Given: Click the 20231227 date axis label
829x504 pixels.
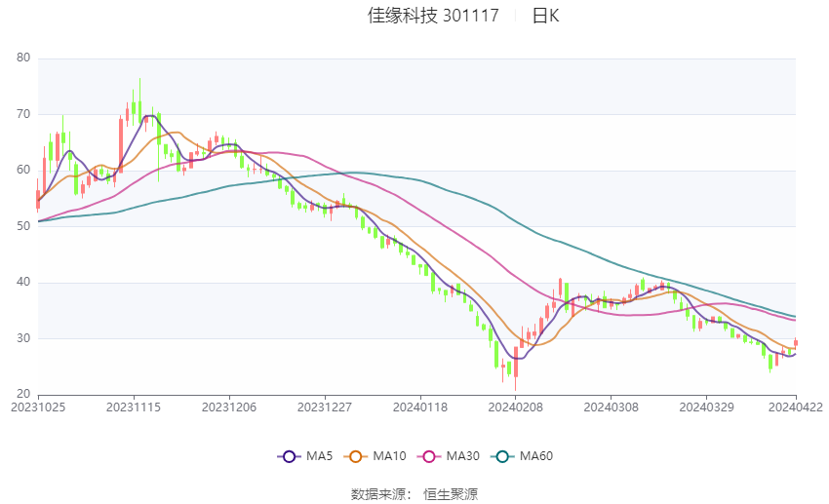Looking at the screenshot, I should point(325,407).
